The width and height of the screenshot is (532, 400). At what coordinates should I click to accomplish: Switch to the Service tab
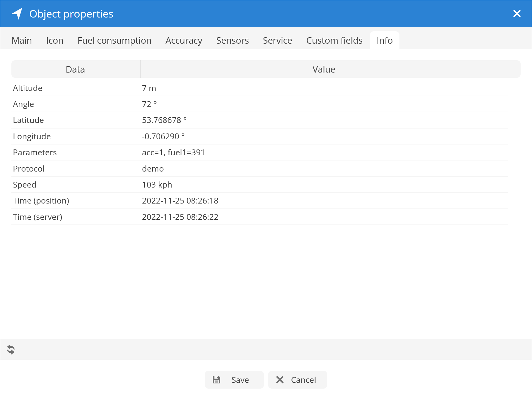[277, 41]
